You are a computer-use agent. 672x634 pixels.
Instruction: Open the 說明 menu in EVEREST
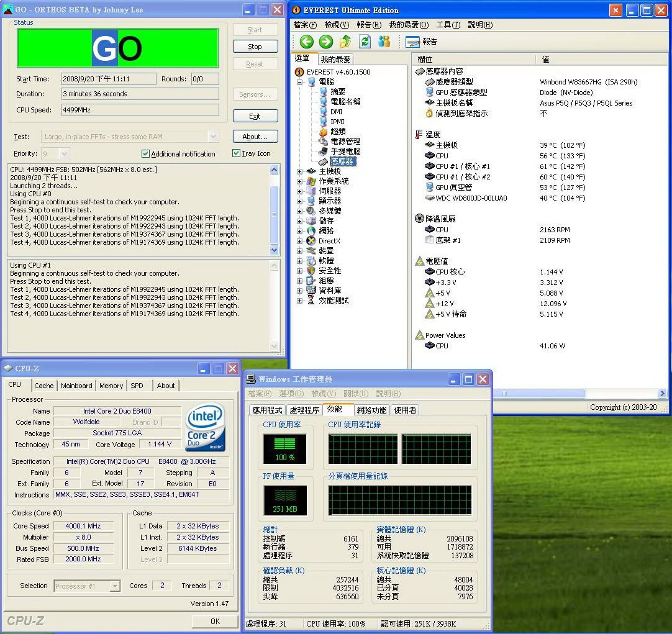tap(481, 25)
